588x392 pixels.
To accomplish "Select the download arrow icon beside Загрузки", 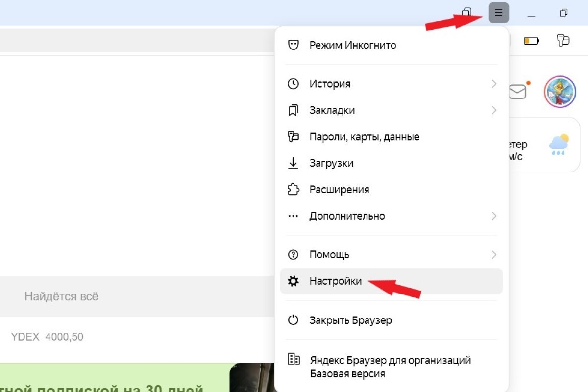I will pos(293,163).
